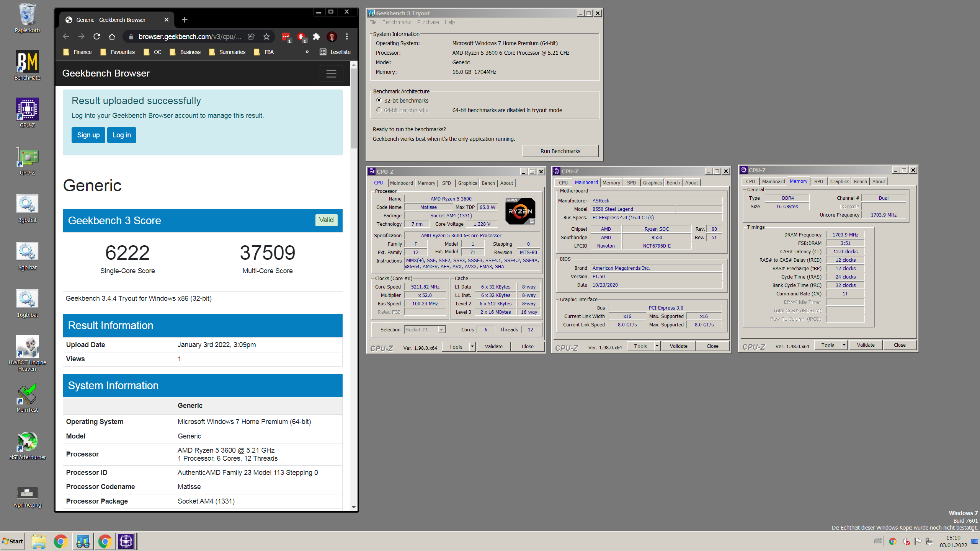The image size is (980, 551).
Task: Click Validate in the Memory CPU-Z window
Action: click(866, 345)
